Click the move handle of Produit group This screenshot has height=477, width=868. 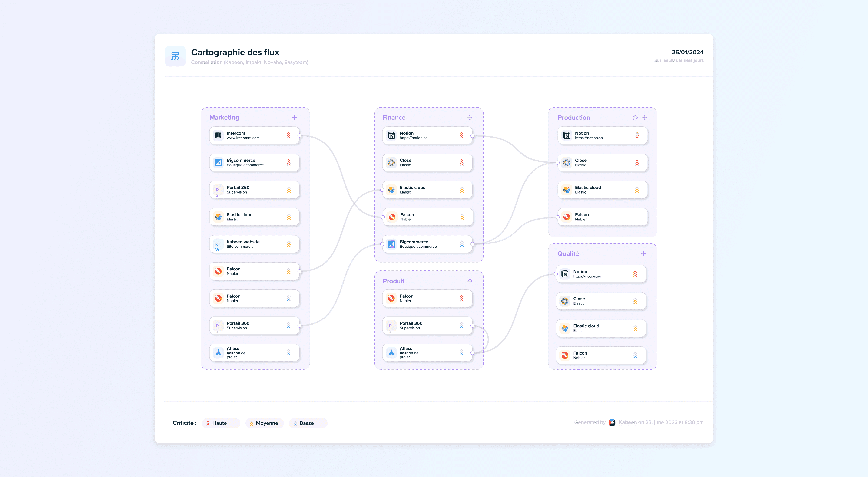point(470,281)
